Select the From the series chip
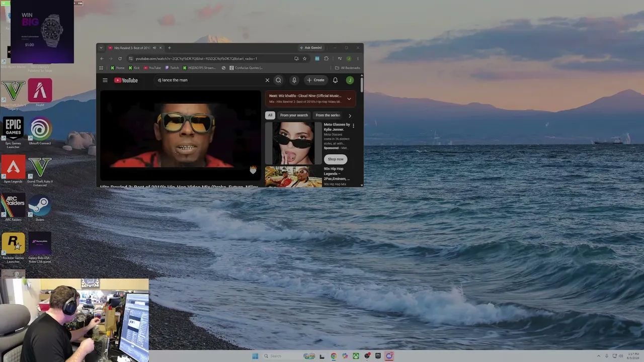Viewport: 644px width, 362px height. (328, 115)
